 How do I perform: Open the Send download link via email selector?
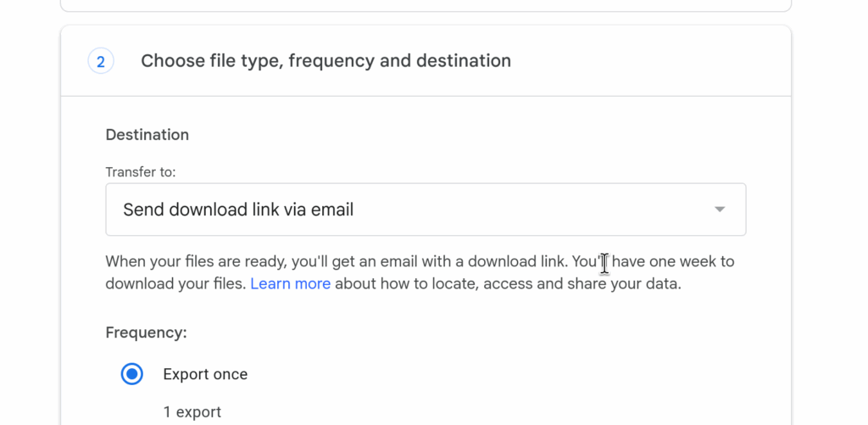coord(238,210)
